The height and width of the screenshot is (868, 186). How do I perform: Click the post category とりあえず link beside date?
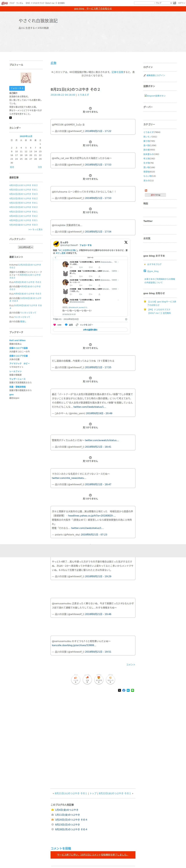click(x=83, y=95)
